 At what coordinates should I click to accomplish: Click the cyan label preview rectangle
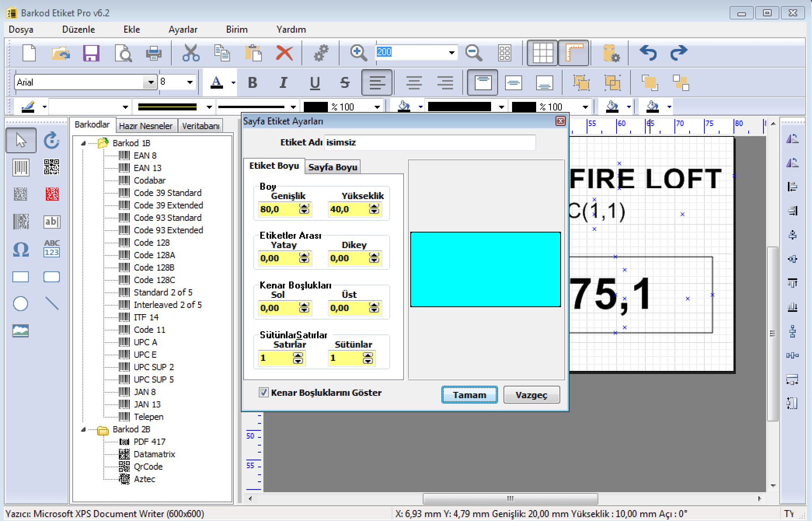tap(485, 269)
